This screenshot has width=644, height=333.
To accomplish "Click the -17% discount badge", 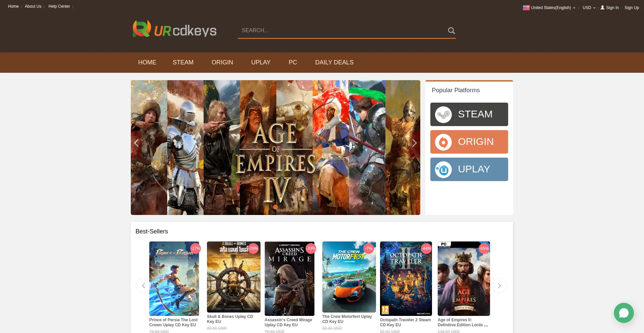I will click(196, 248).
